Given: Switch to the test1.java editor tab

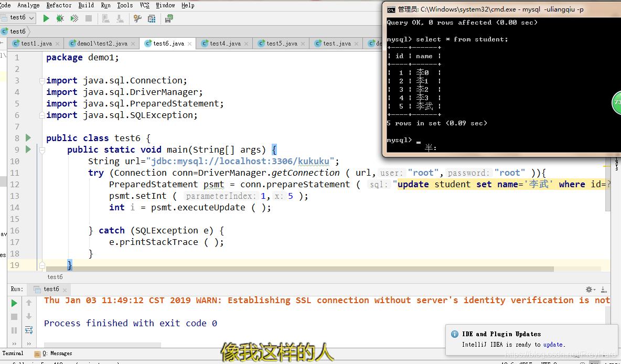Looking at the screenshot, I should (36, 44).
